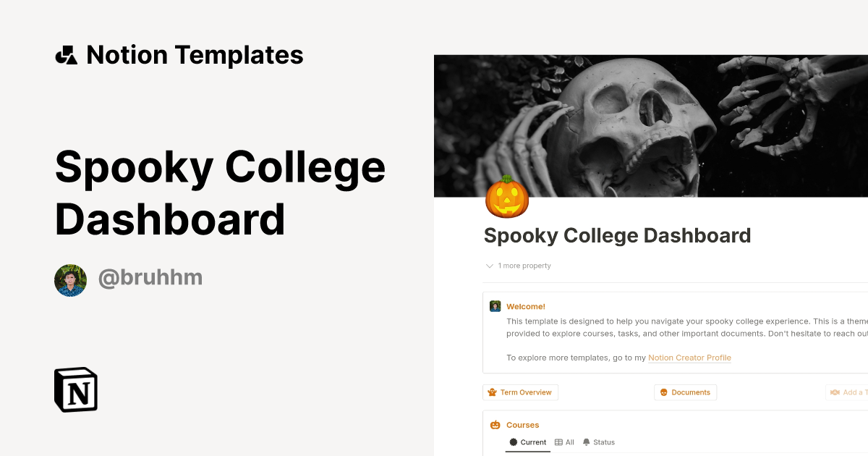Select the Current tab under Courses
868x456 pixels.
[529, 442]
